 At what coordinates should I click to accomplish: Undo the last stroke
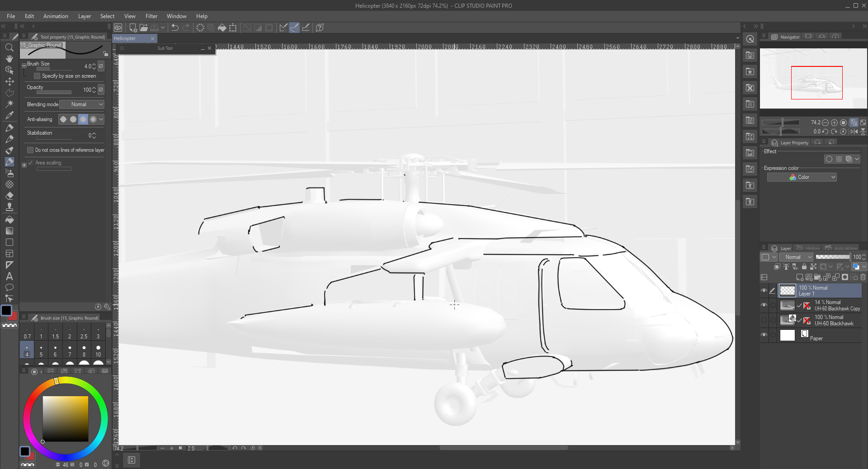point(175,28)
